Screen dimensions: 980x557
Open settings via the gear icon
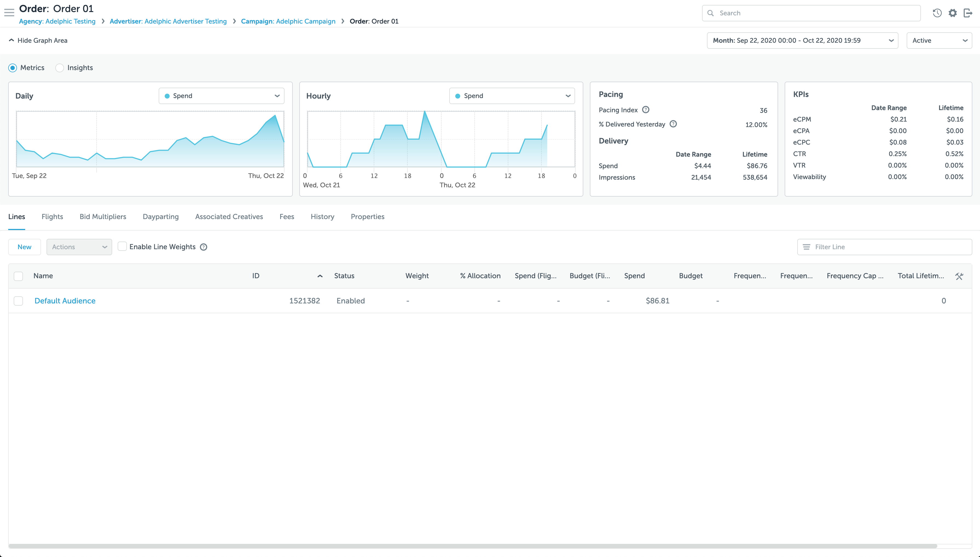(952, 13)
